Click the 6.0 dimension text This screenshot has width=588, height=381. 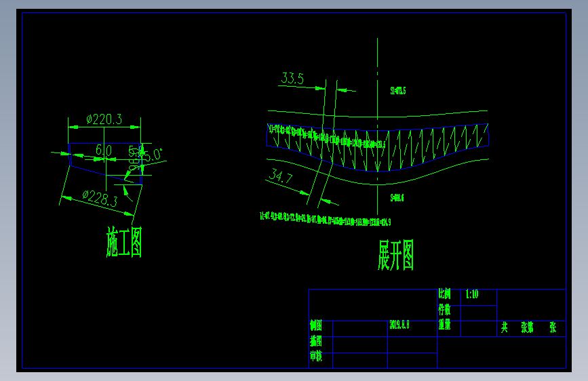pyautogui.click(x=104, y=151)
